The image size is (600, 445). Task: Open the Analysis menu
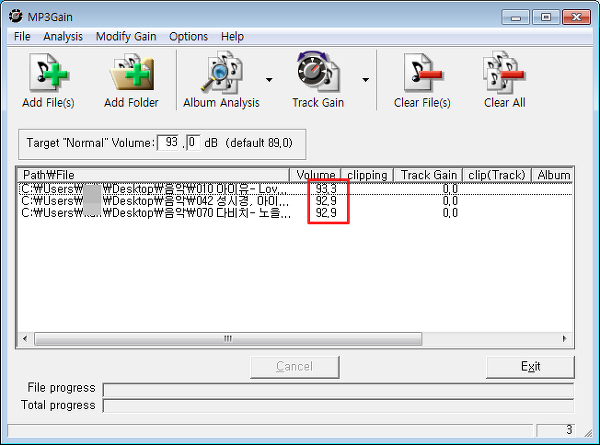(63, 36)
